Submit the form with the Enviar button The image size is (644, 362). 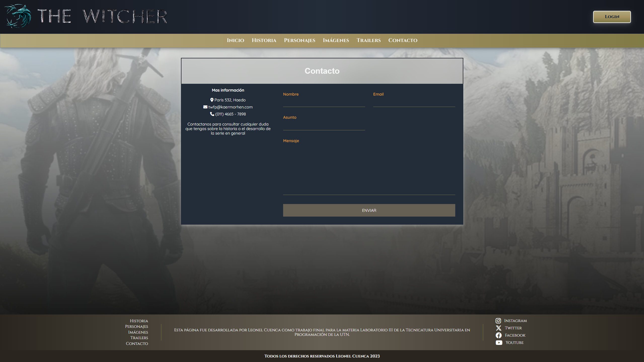coord(369,210)
